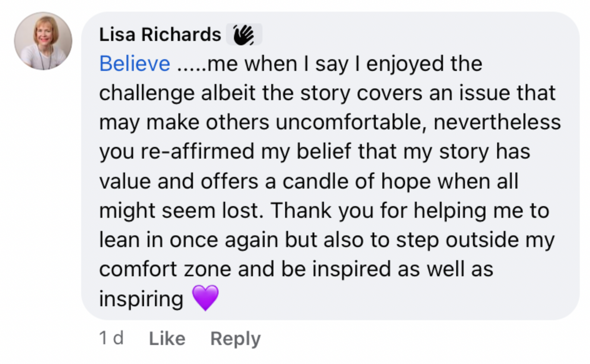Open the Lisa Richards profile name link

click(x=160, y=35)
